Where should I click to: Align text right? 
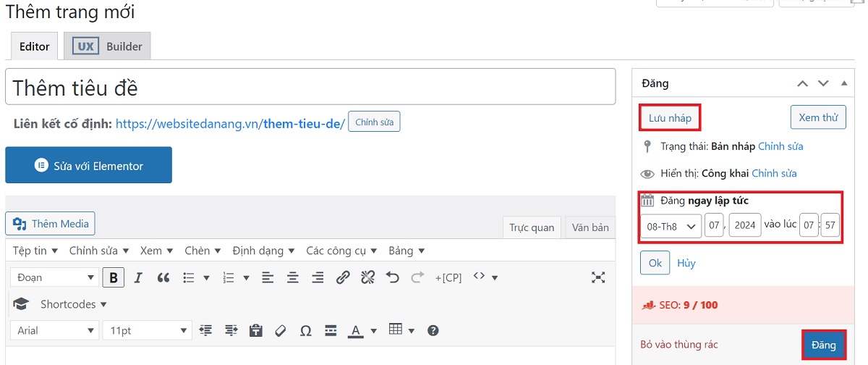point(318,277)
